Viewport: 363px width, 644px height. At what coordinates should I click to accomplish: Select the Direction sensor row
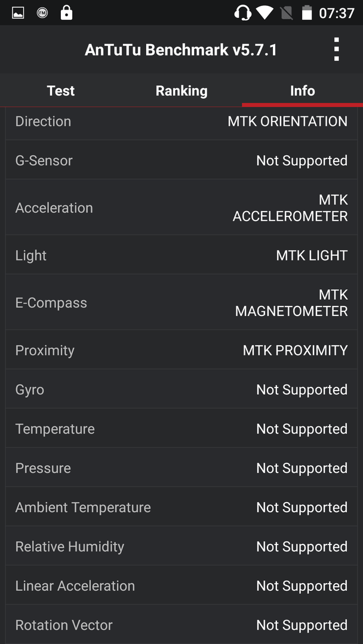[x=181, y=122]
